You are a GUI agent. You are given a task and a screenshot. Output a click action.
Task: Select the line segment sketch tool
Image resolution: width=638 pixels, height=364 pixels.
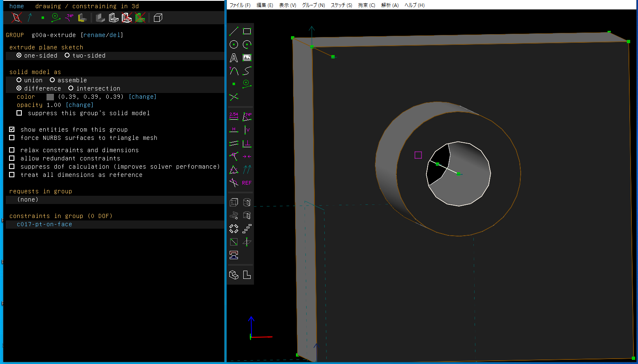click(234, 31)
